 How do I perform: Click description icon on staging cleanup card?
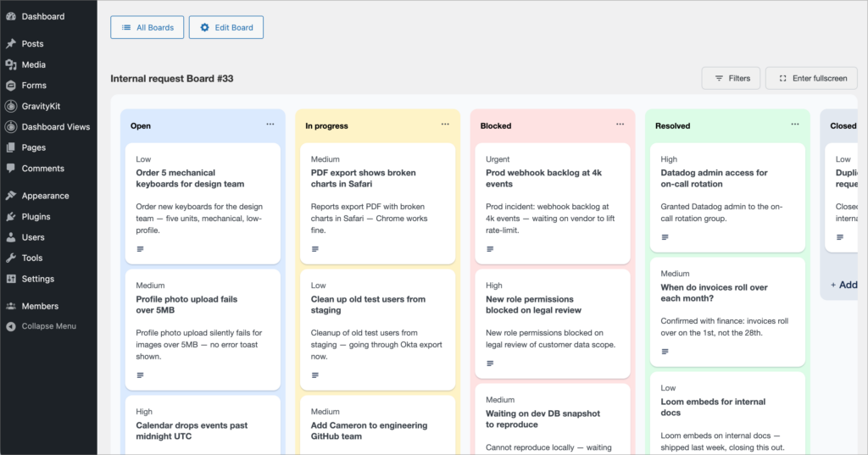[x=315, y=375]
